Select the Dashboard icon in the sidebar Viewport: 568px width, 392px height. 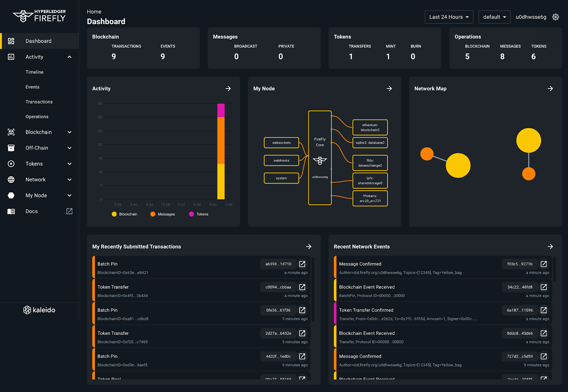pos(11,41)
